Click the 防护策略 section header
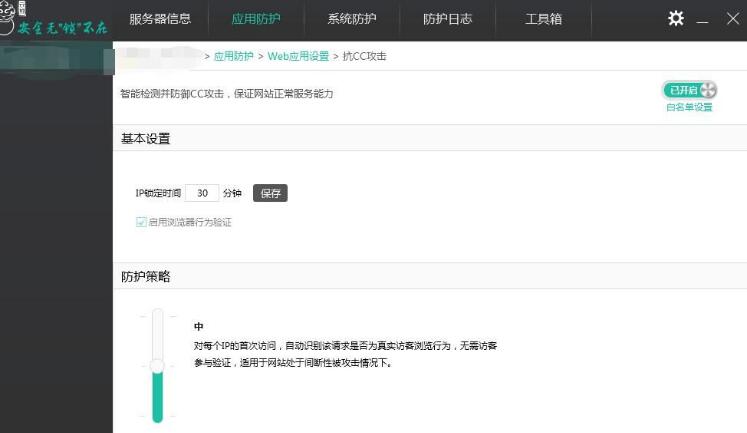The image size is (747, 433). point(145,277)
